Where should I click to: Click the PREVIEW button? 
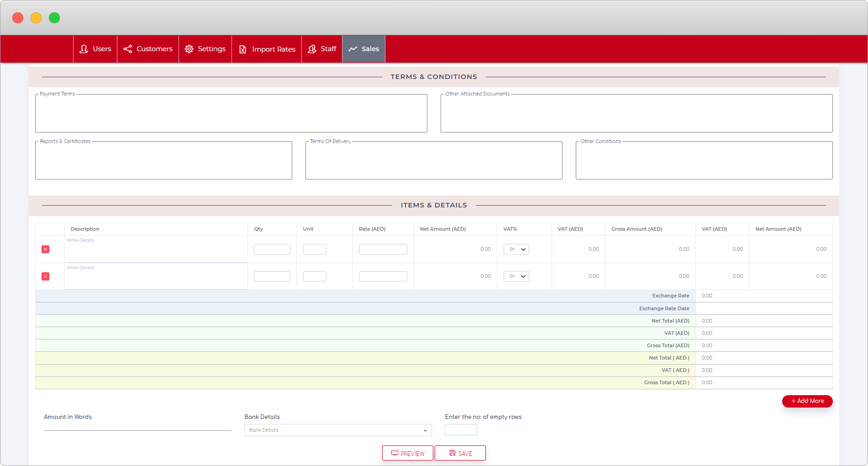(x=407, y=453)
